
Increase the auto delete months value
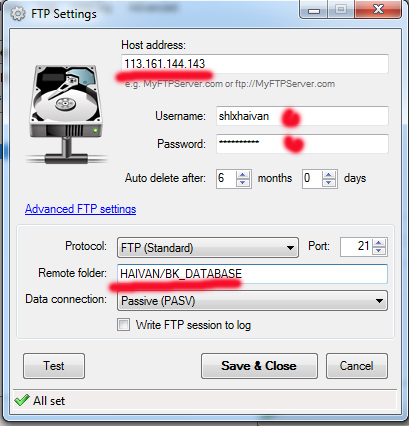(x=243, y=175)
